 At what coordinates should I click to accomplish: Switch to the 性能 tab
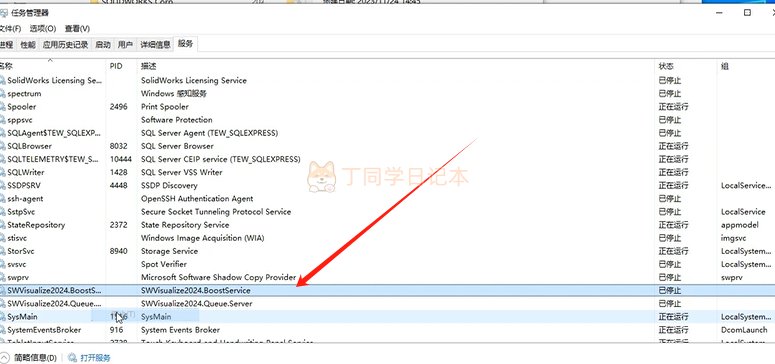click(28, 45)
